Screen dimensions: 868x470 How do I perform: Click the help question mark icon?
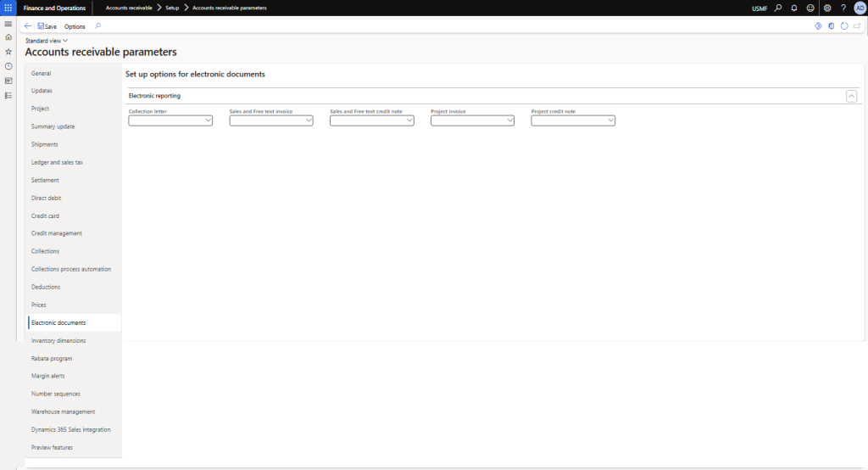click(843, 8)
